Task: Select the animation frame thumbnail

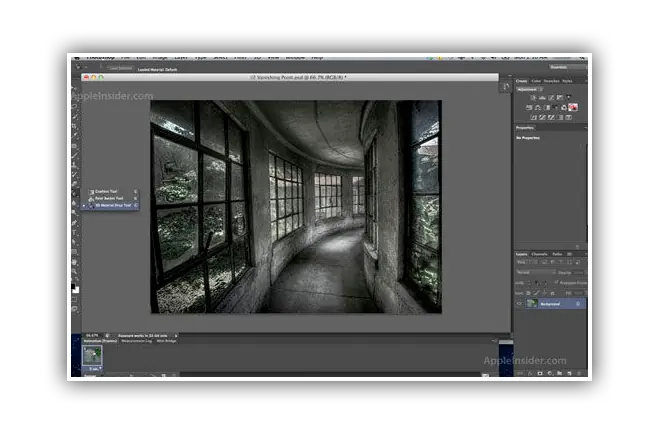Action: pyautogui.click(x=93, y=354)
